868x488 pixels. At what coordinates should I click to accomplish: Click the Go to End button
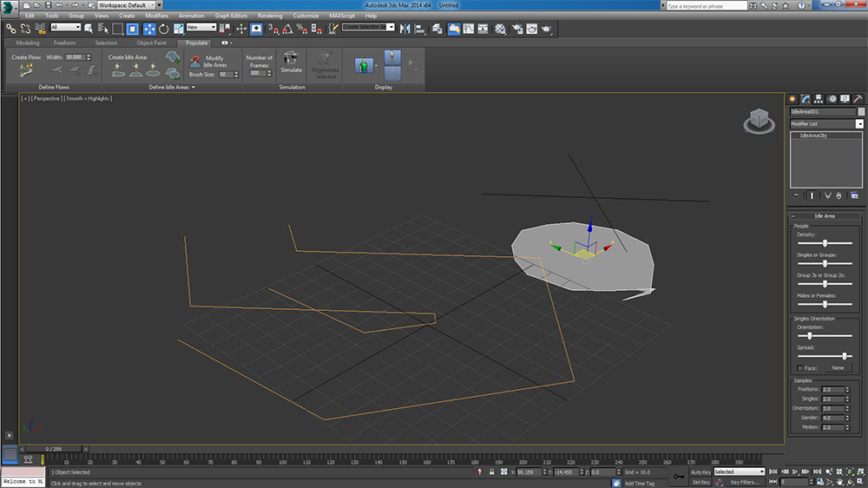coord(817,472)
